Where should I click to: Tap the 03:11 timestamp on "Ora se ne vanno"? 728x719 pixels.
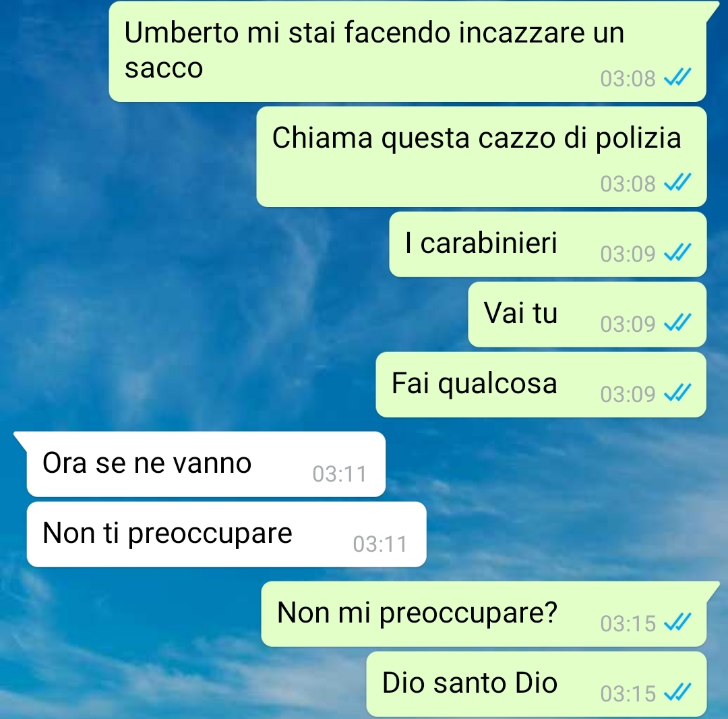point(339,474)
